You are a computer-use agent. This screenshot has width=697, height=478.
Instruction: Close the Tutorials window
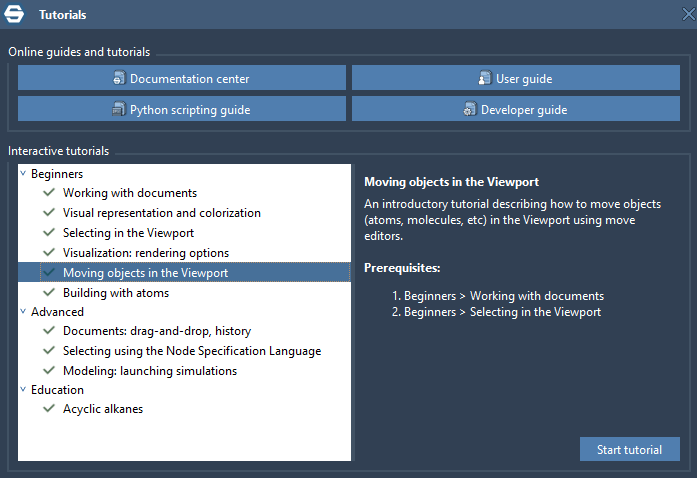[689, 14]
